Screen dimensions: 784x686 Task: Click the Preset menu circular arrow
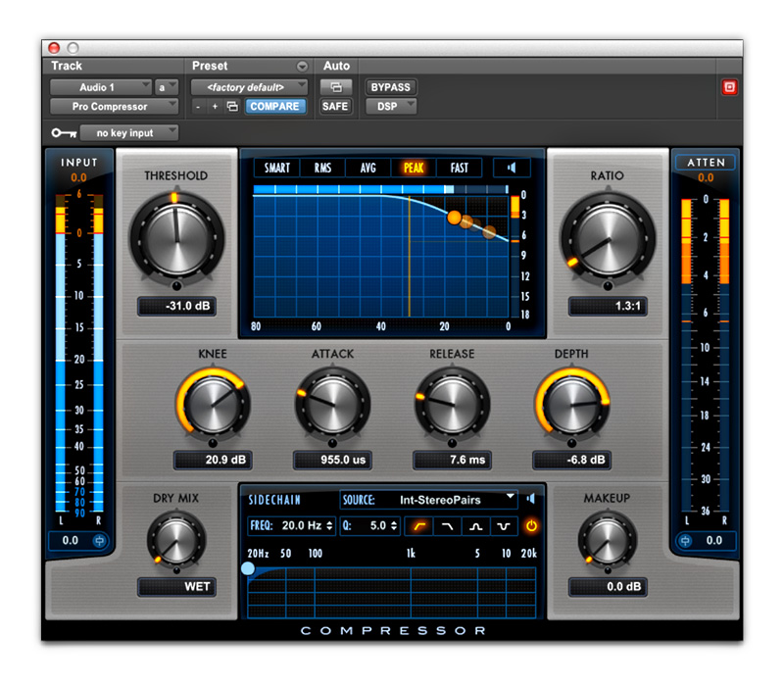[302, 66]
